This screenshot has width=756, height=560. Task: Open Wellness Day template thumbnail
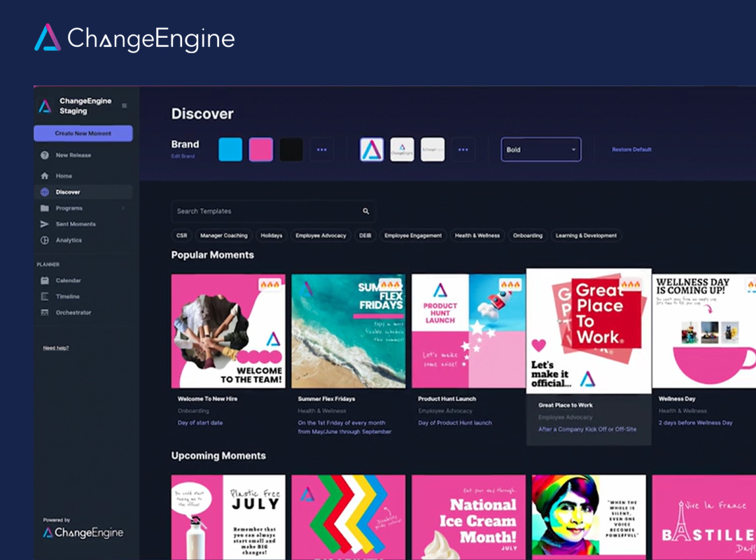click(x=704, y=331)
